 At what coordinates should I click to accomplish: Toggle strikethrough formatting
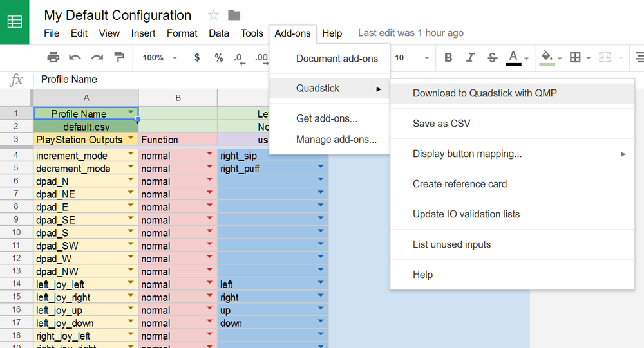492,57
